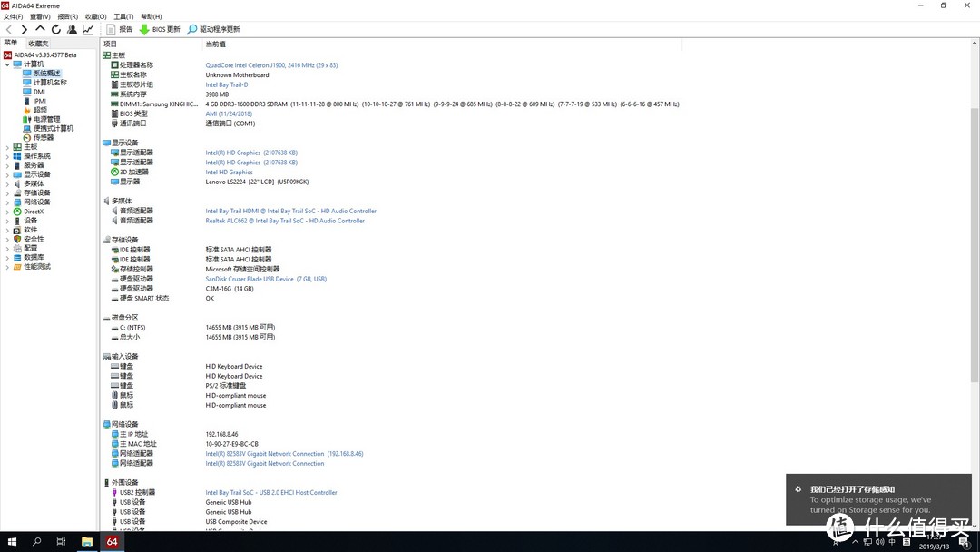Go up one level with the up arrow icon

click(x=40, y=29)
